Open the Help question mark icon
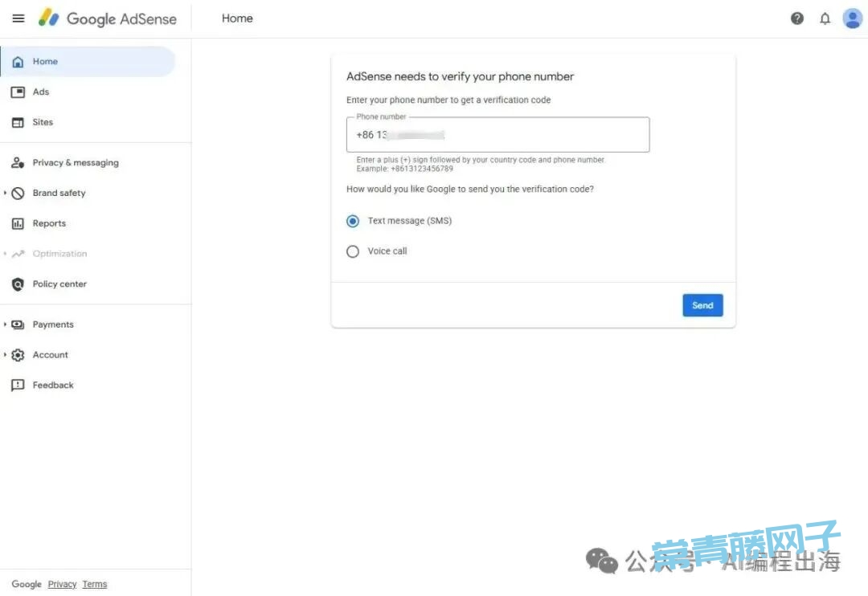The width and height of the screenshot is (868, 596). click(x=796, y=18)
